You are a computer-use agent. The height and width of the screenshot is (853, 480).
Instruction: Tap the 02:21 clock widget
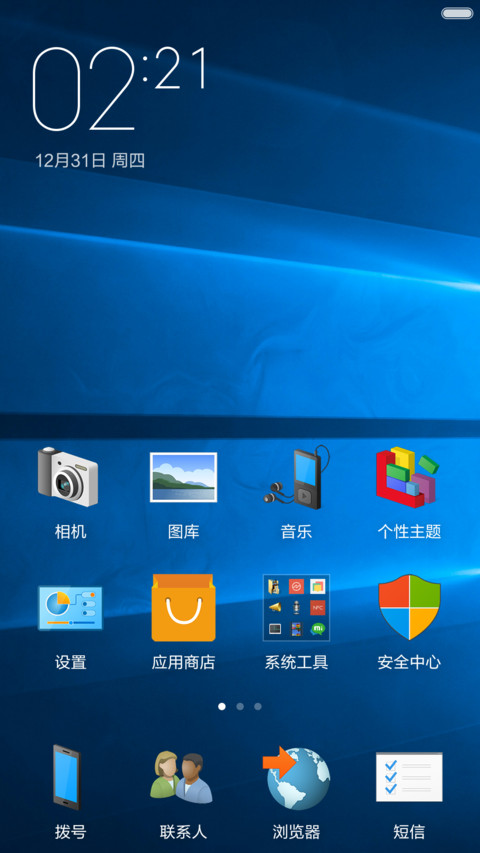[120, 88]
